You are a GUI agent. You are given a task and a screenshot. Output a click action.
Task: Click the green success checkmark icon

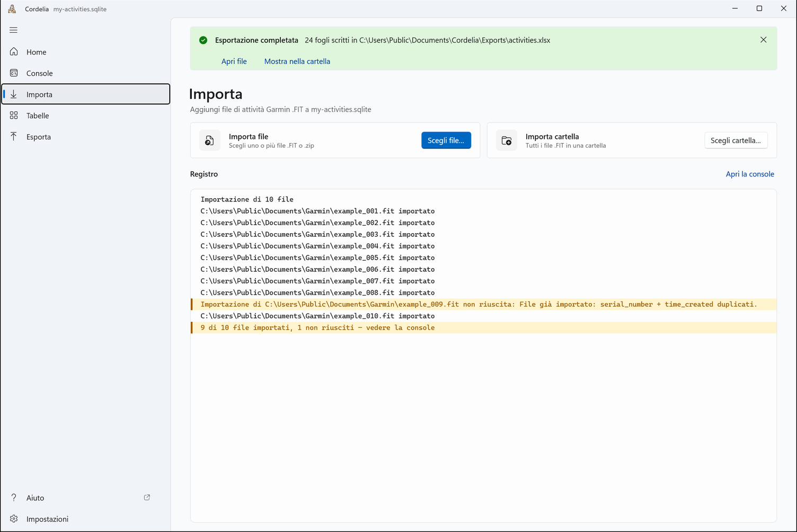203,40
